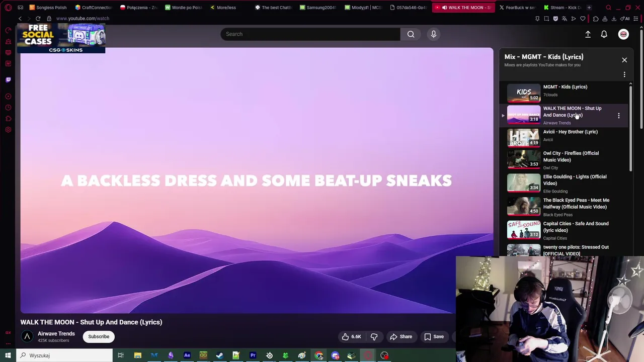This screenshot has height=362, width=644.
Task: Open YouTube notifications bell
Action: coord(604,34)
